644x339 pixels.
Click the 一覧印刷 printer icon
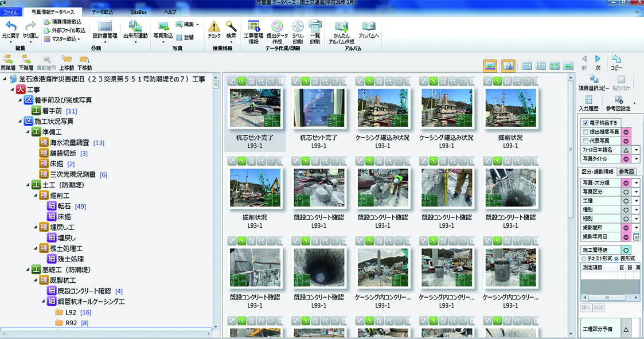click(315, 26)
